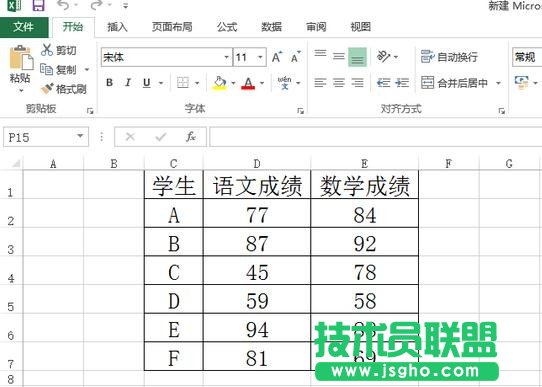Open the borders dropdown arrow
The height and width of the screenshot is (387, 542).
click(x=197, y=83)
